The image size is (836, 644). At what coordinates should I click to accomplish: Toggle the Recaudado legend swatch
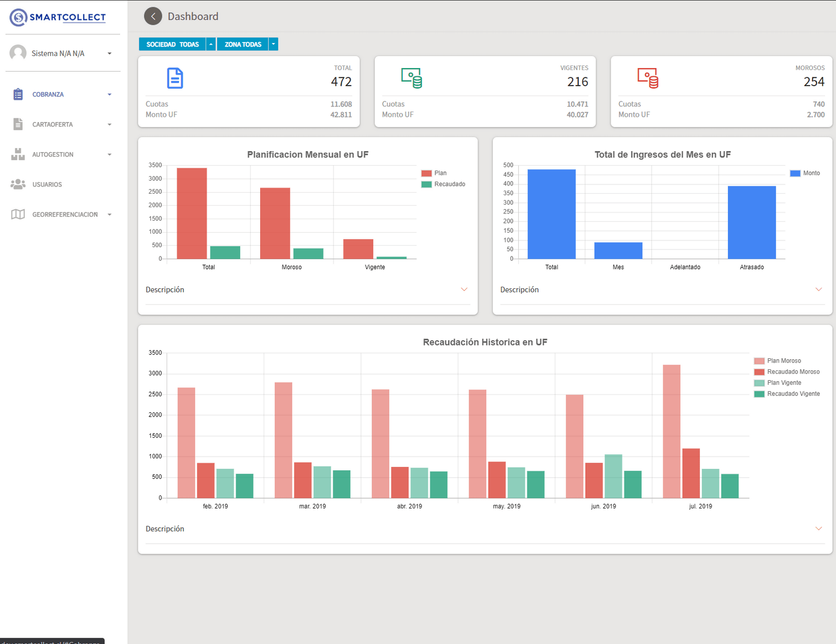point(426,184)
